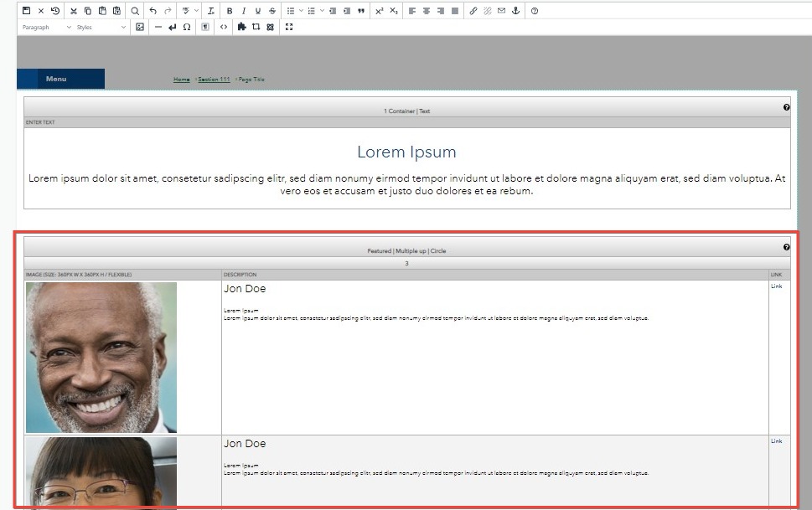Click the Lorem Ipsum heading
Screen dimensions: 812x510
406,152
